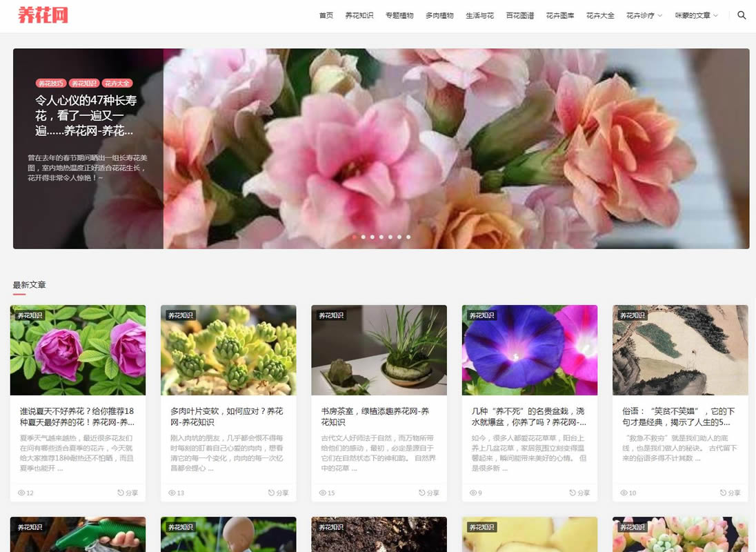Click the eye icon showing 9 views
Screen dimensions: 756x552
pyautogui.click(x=473, y=493)
